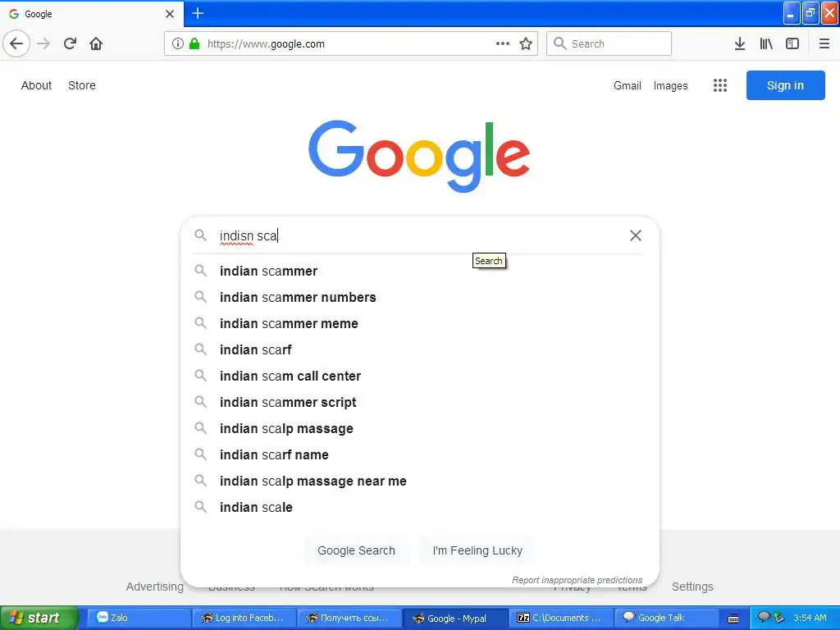Switch to Google - Mypal taskbar button

(x=454, y=618)
